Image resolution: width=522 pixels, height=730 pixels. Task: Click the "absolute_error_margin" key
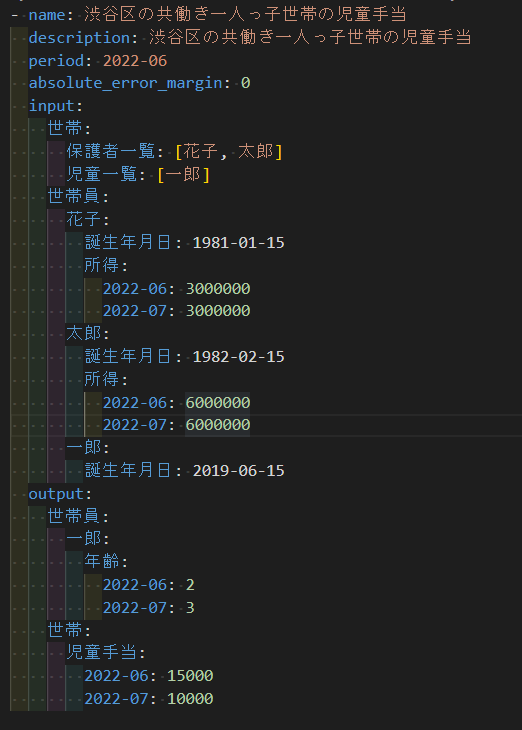[x=126, y=83]
